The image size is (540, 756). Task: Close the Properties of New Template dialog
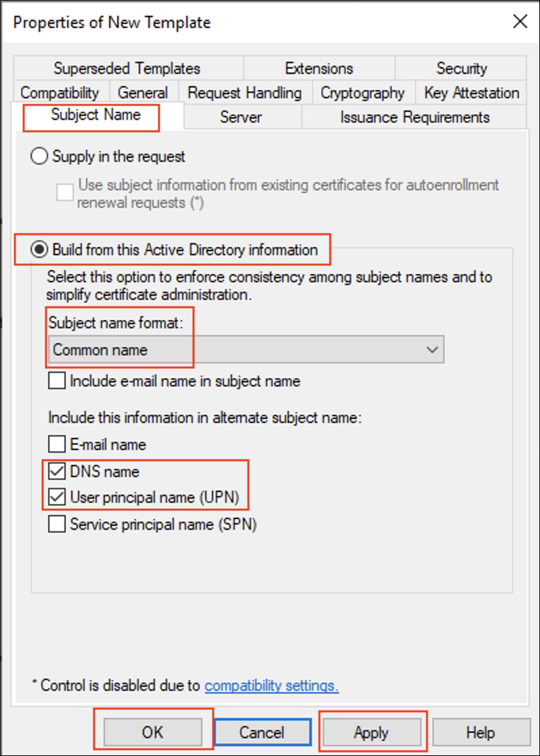(x=520, y=22)
